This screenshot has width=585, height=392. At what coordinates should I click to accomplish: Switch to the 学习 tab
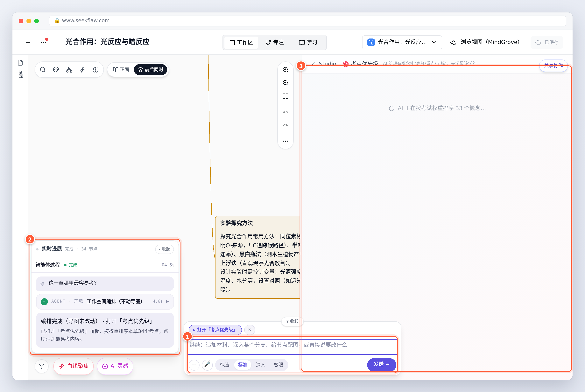[308, 43]
